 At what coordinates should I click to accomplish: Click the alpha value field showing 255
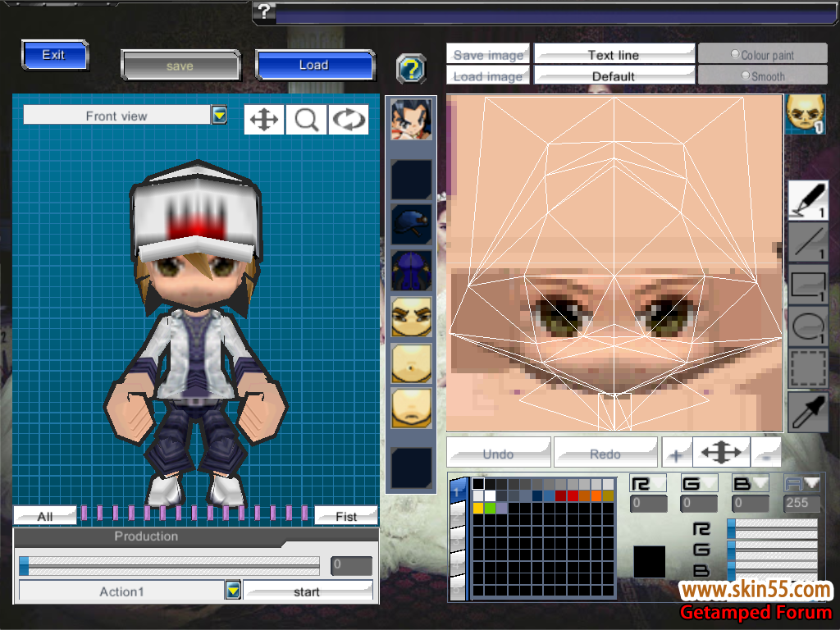pos(803,504)
